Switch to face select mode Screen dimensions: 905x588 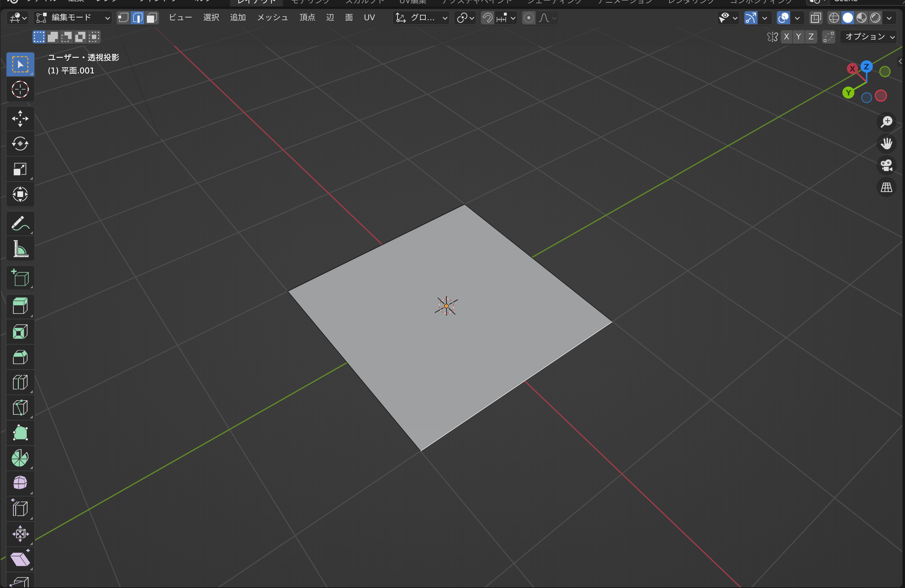point(152,17)
